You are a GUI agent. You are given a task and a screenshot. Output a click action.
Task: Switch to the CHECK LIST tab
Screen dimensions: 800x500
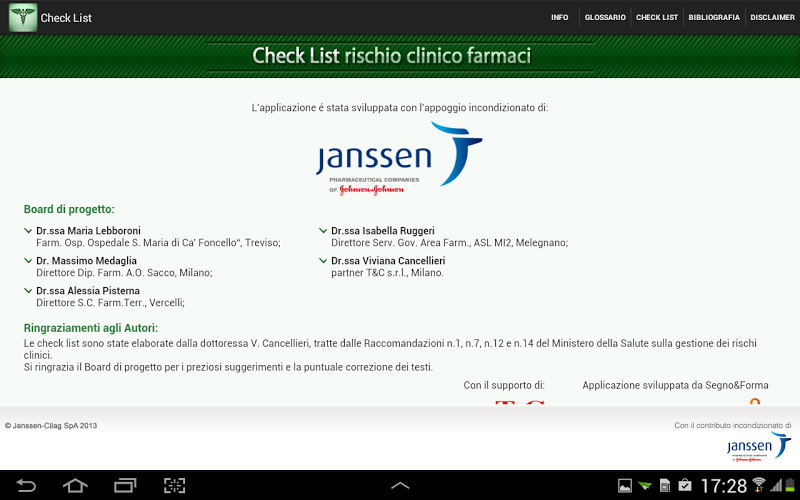click(657, 17)
